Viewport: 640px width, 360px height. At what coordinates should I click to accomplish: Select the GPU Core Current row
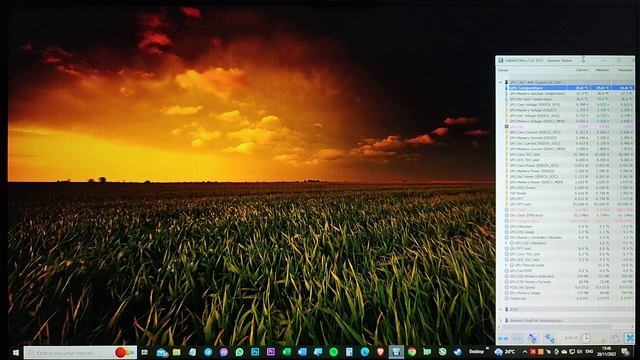coord(569,132)
